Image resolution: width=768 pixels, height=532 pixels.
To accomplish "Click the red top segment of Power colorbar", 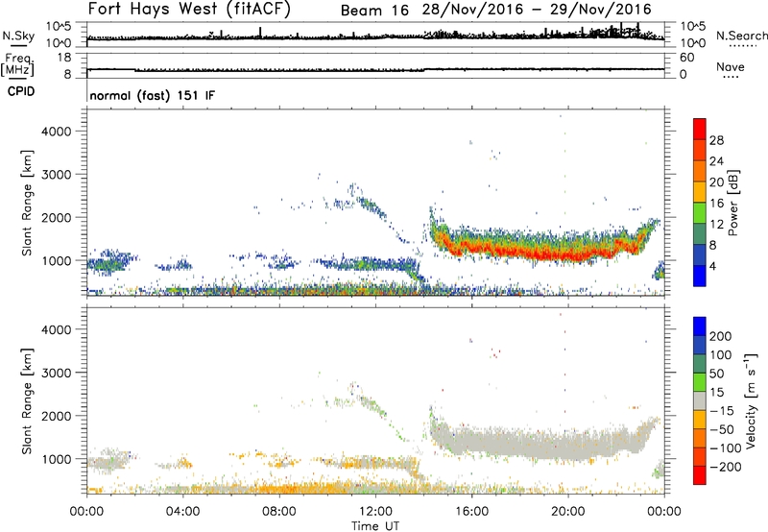I will coord(700,129).
